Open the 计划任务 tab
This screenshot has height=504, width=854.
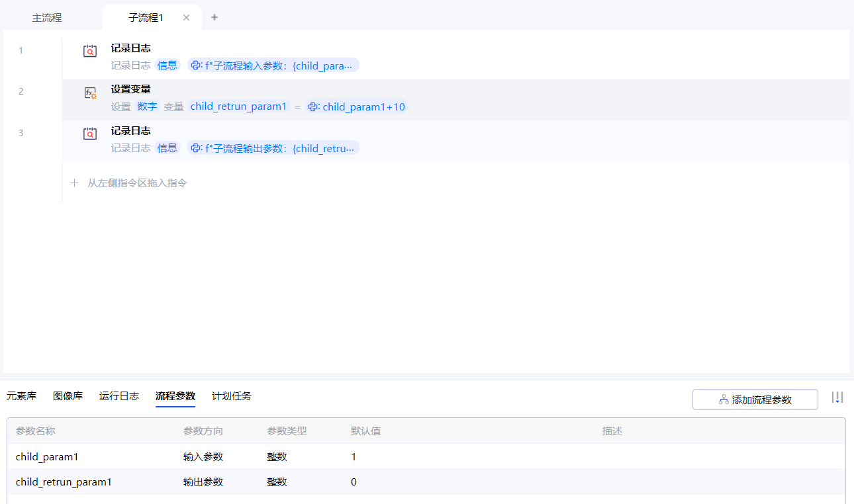coord(232,396)
